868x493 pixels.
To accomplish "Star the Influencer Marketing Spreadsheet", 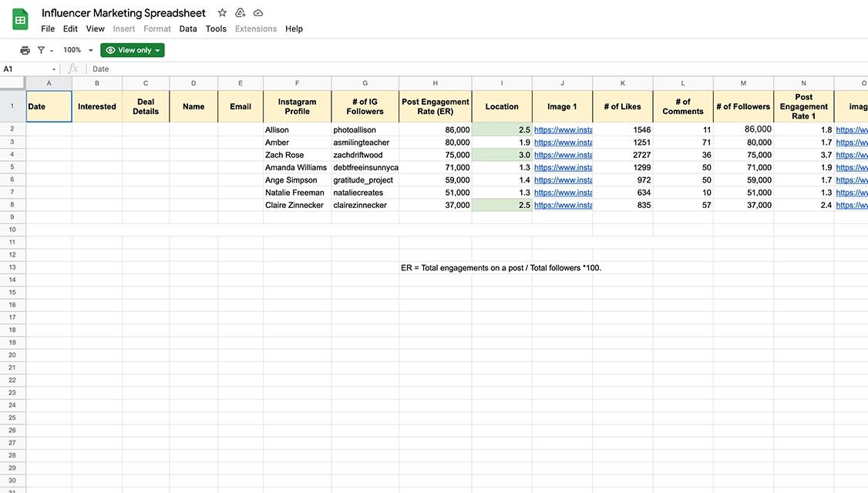I will point(220,11).
